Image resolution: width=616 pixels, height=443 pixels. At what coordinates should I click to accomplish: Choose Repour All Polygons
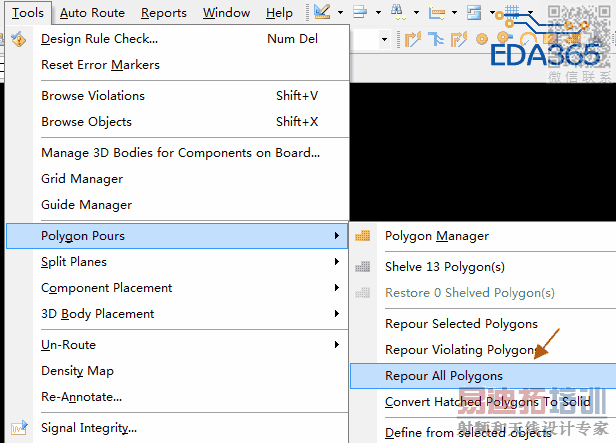483,376
